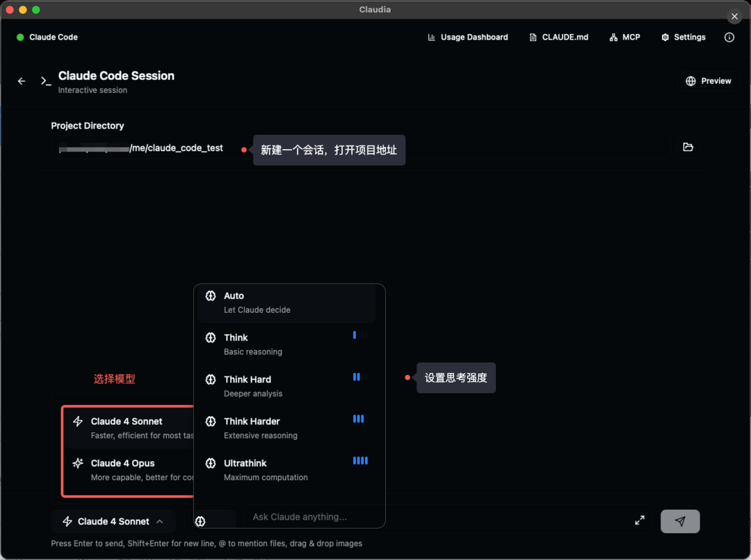Close the overlay with the X button
Image resolution: width=751 pixels, height=560 pixels.
tap(734, 16)
